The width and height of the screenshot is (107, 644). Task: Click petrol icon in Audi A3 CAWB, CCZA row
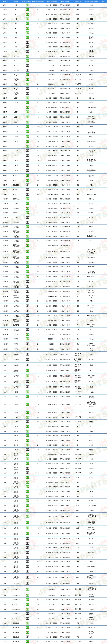[x=28, y=37]
